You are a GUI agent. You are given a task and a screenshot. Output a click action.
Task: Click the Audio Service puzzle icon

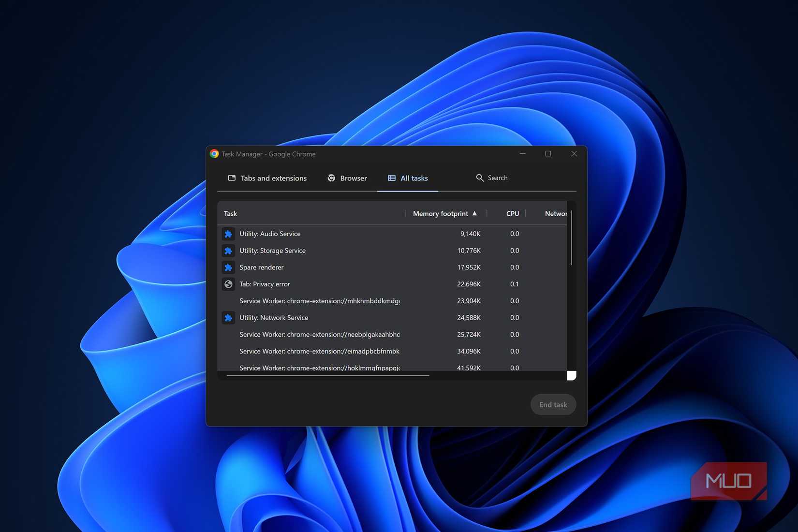(x=228, y=234)
